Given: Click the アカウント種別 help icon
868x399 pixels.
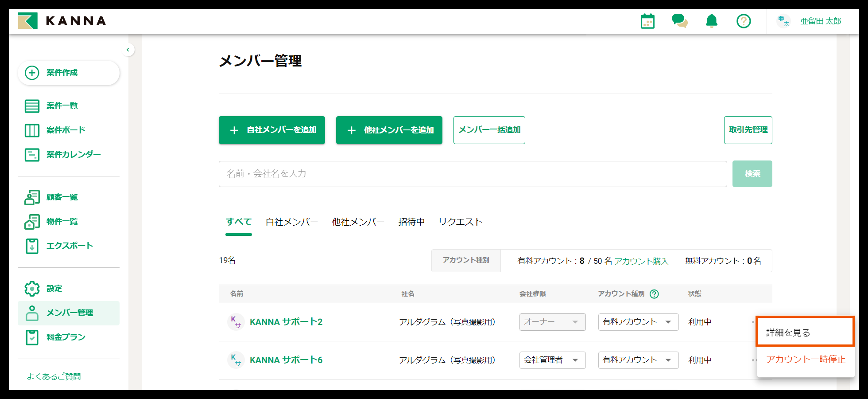Looking at the screenshot, I should (x=654, y=294).
